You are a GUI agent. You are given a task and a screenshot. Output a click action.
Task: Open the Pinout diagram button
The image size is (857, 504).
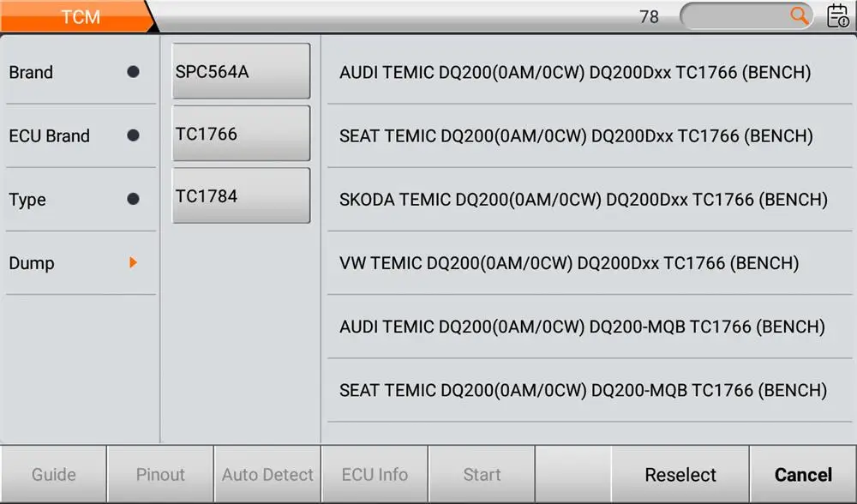160,475
